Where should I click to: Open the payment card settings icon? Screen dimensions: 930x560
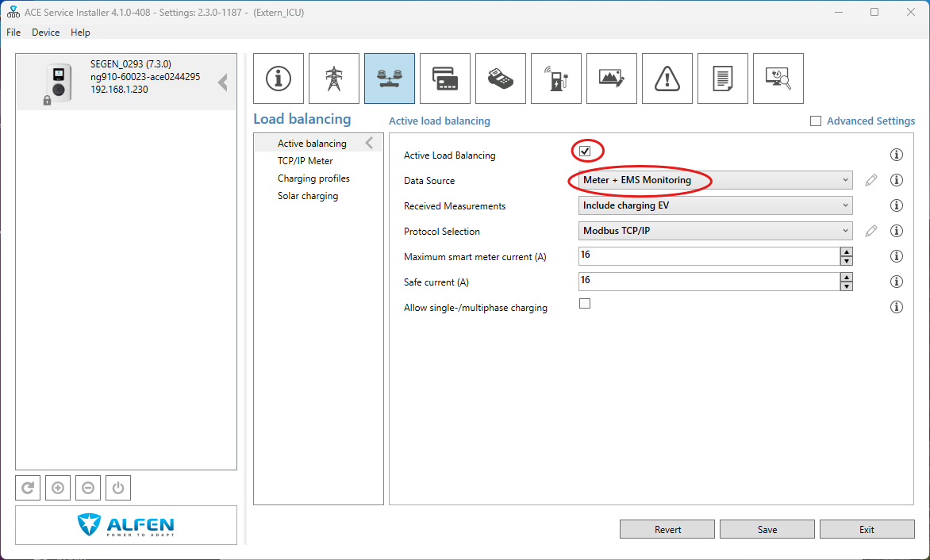pyautogui.click(x=445, y=79)
